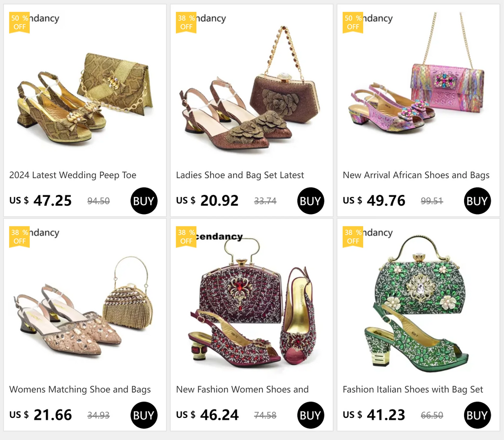
Task: Open the wine red rhinestone shoes image
Action: pos(252,310)
